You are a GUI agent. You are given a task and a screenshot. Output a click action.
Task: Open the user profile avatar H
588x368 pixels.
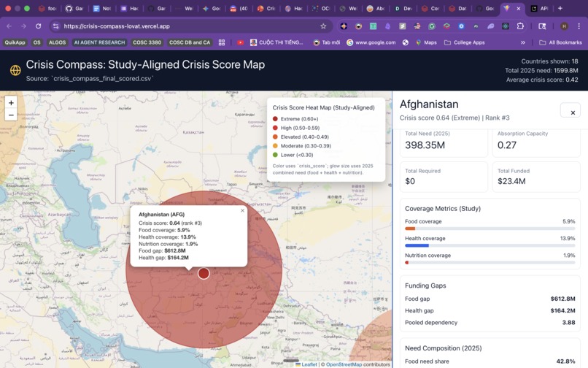[564, 26]
